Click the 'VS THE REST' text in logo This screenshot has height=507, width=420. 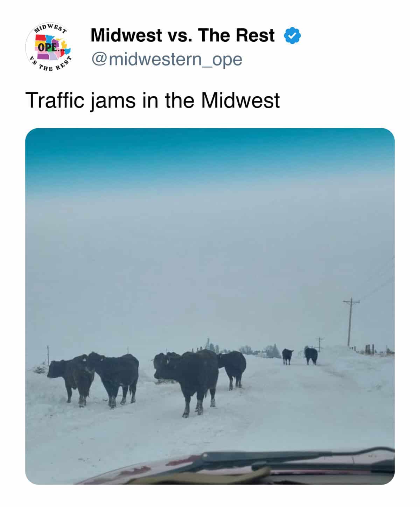pyautogui.click(x=49, y=64)
